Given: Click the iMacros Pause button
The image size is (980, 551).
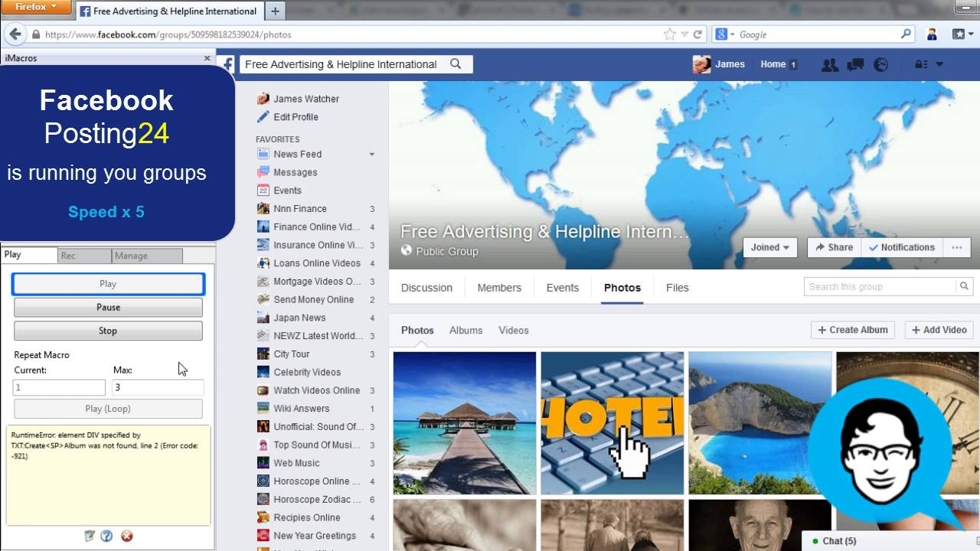Looking at the screenshot, I should tap(108, 307).
